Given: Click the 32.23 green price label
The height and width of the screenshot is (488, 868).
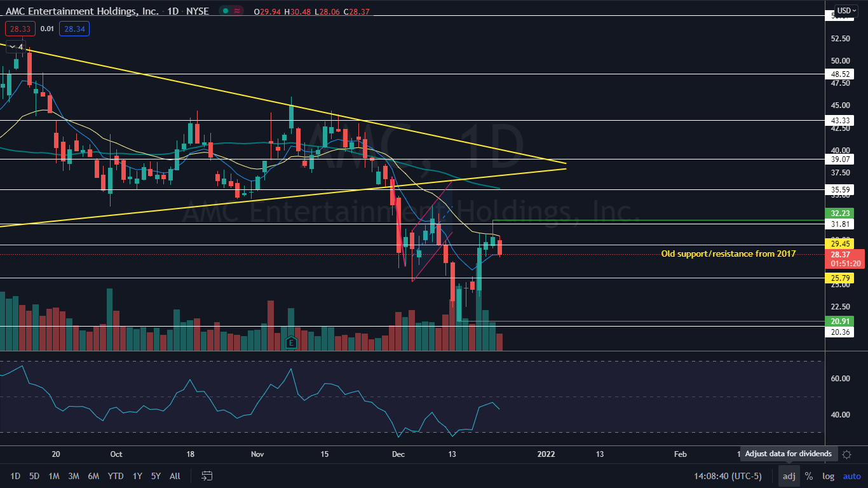Looking at the screenshot, I should pos(840,213).
